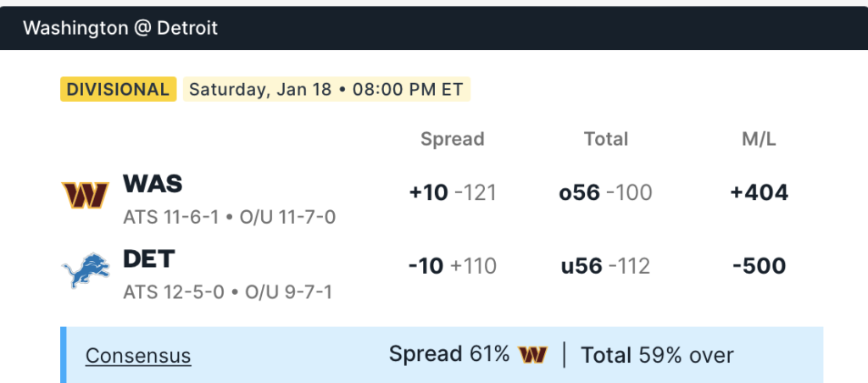868x383 pixels.
Task: Select Washington +10 spread bet
Action: [452, 193]
